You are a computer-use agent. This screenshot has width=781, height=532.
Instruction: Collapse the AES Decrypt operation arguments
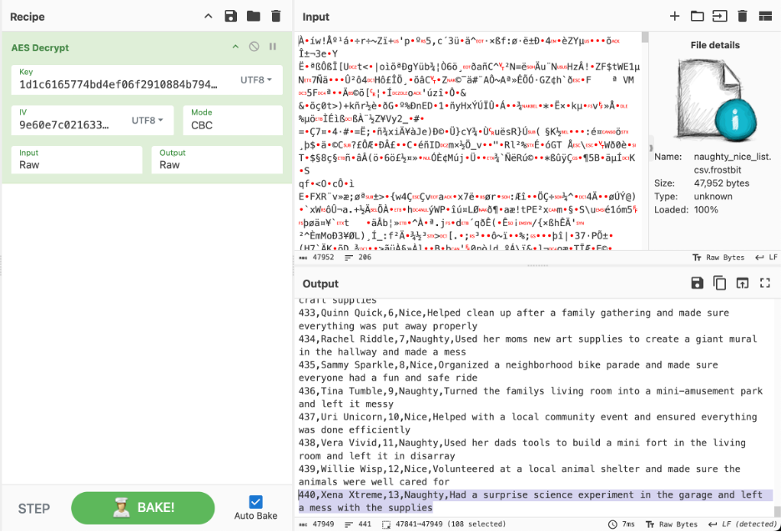[x=235, y=48]
